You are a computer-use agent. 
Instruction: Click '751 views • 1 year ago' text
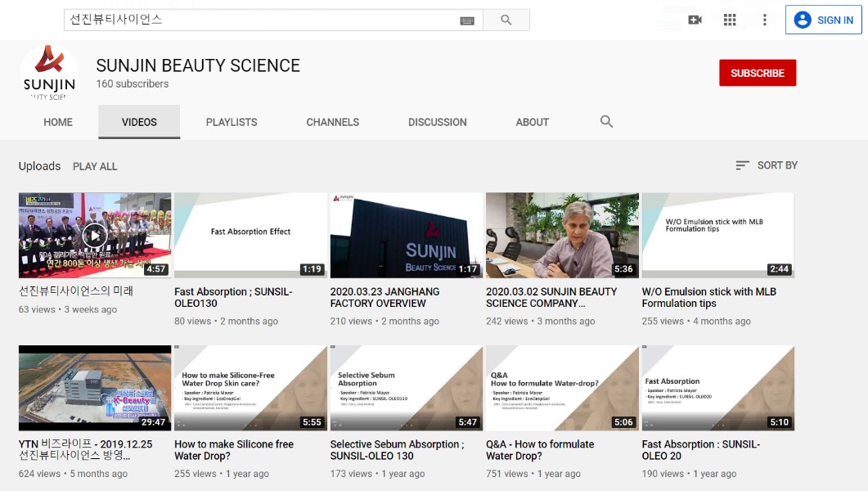coord(533,474)
